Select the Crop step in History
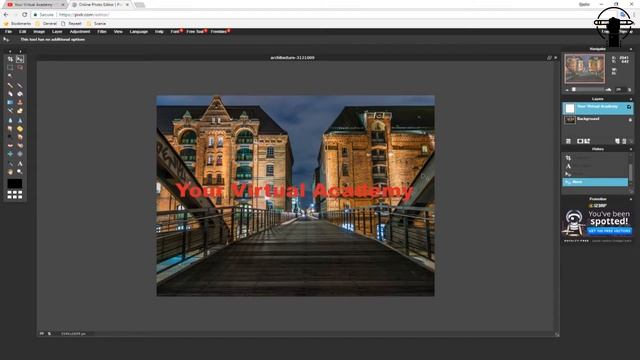The image size is (640, 360). [x=595, y=158]
